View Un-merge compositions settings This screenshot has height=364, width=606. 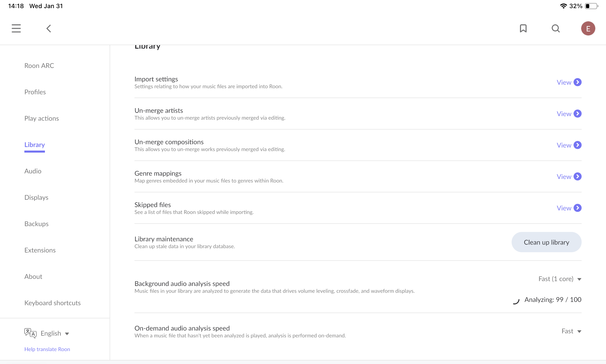(569, 145)
